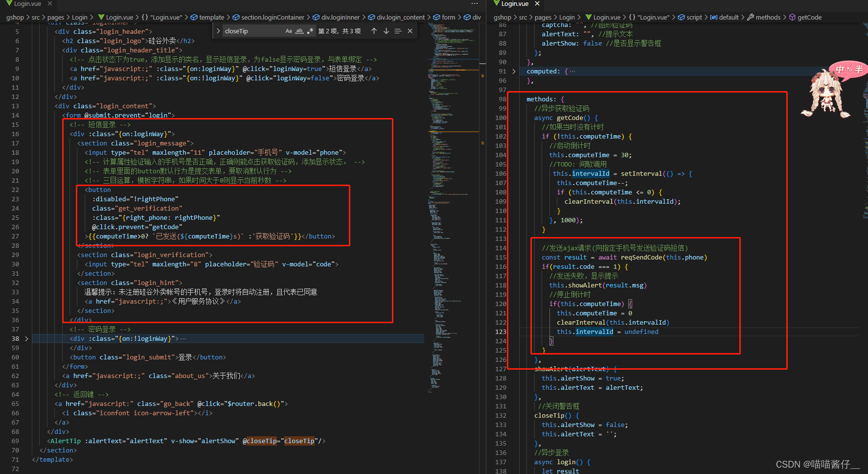Click src breadcrumb in left editor
Viewport: 868px width, 474px height.
coord(36,17)
